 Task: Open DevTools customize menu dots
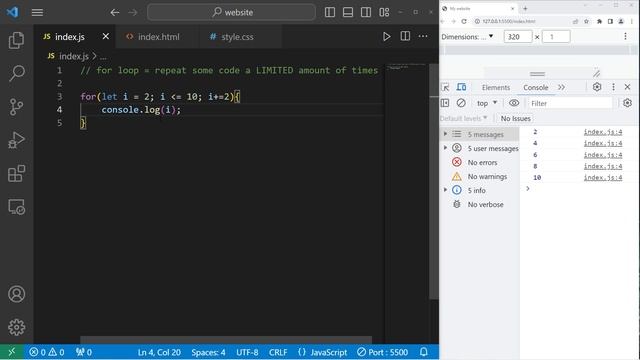(x=613, y=87)
